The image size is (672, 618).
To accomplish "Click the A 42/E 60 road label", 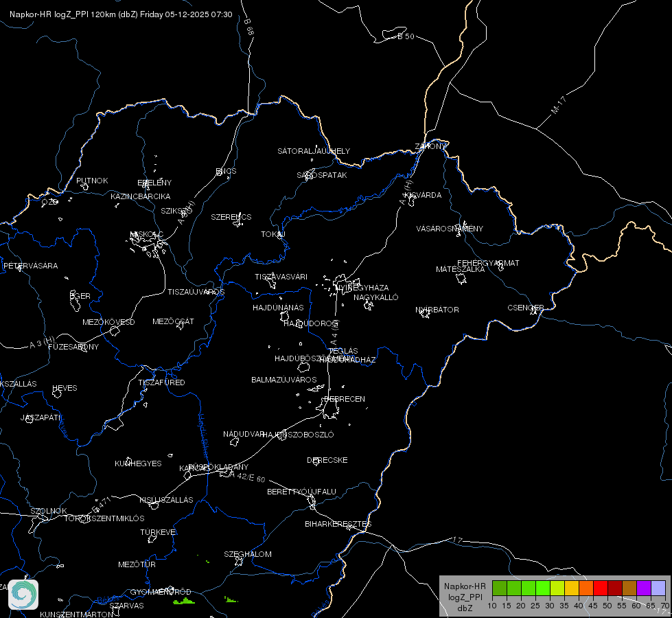I will pyautogui.click(x=247, y=477).
